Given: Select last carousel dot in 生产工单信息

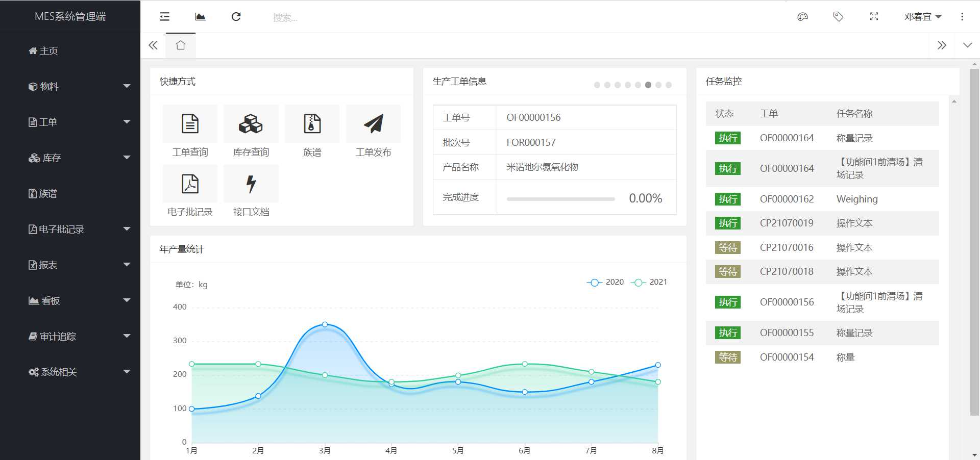Looking at the screenshot, I should tap(669, 85).
